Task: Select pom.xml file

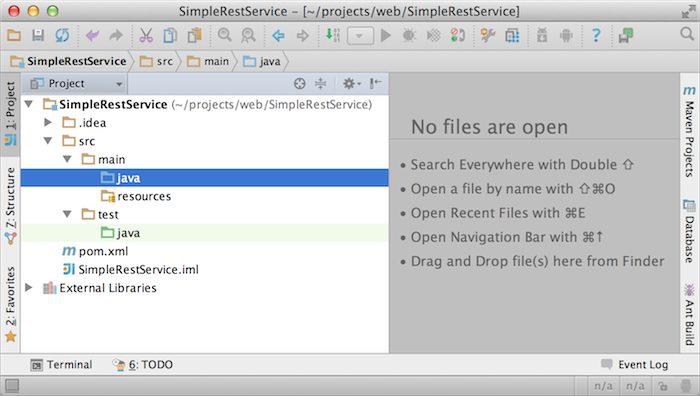Action: tap(204, 251)
